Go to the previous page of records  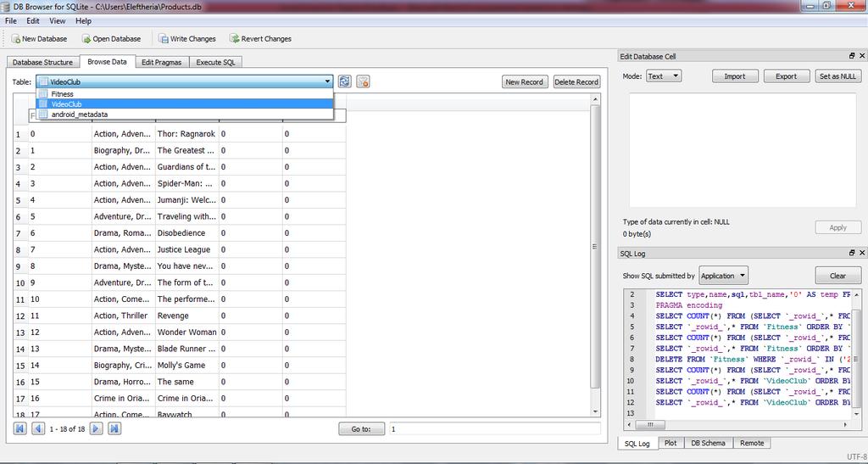pos(38,428)
